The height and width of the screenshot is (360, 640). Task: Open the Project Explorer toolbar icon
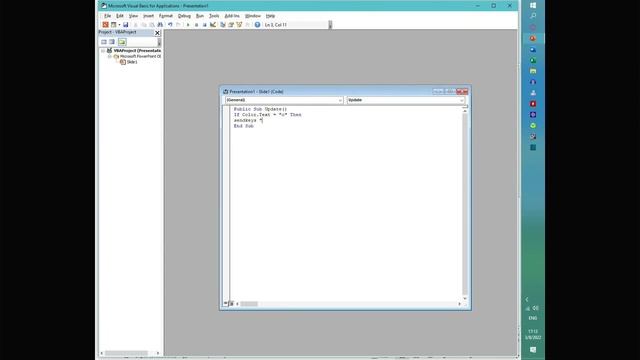[x=223, y=25]
